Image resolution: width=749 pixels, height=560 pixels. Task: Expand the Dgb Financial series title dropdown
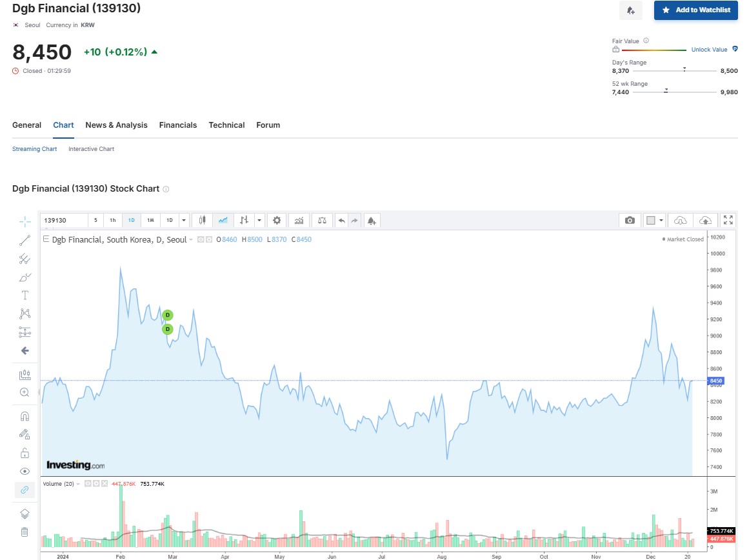(191, 240)
